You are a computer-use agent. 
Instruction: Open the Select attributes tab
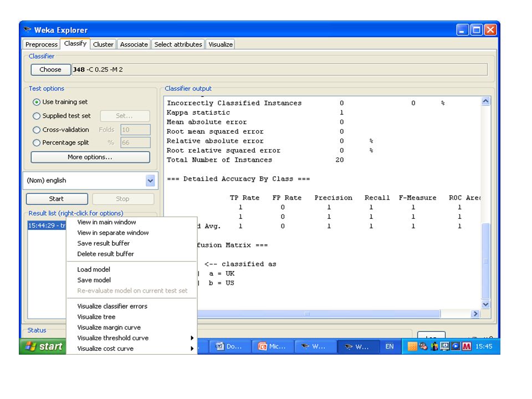pos(178,44)
